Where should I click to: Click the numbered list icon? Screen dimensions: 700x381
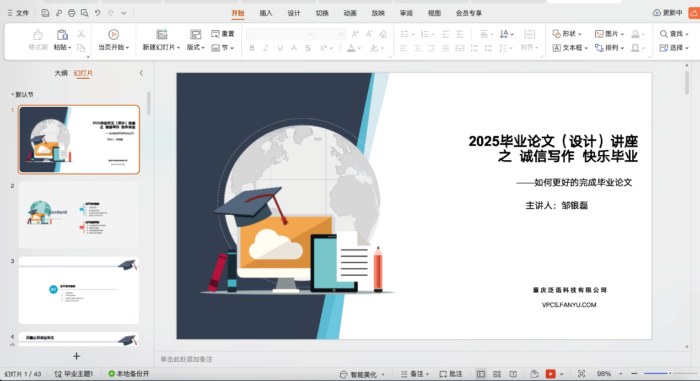[x=425, y=34]
